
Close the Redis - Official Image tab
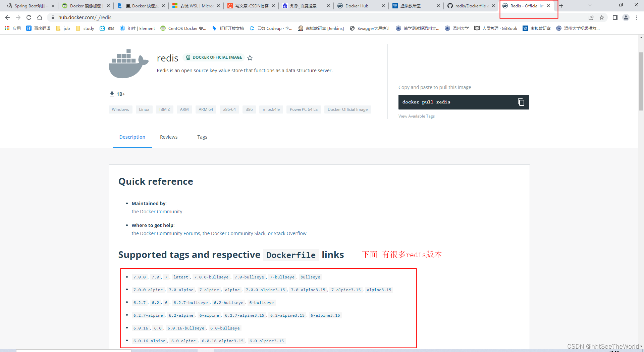click(x=548, y=6)
